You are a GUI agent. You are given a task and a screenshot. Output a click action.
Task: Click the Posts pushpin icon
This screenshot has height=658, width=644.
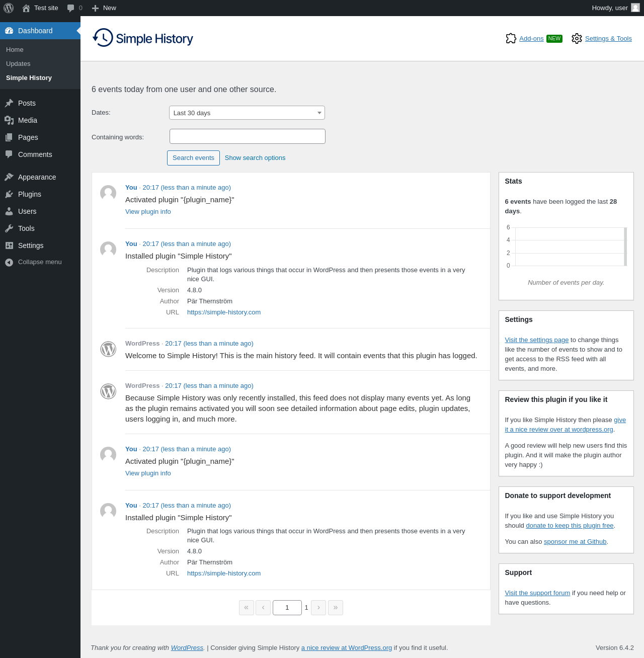9,103
